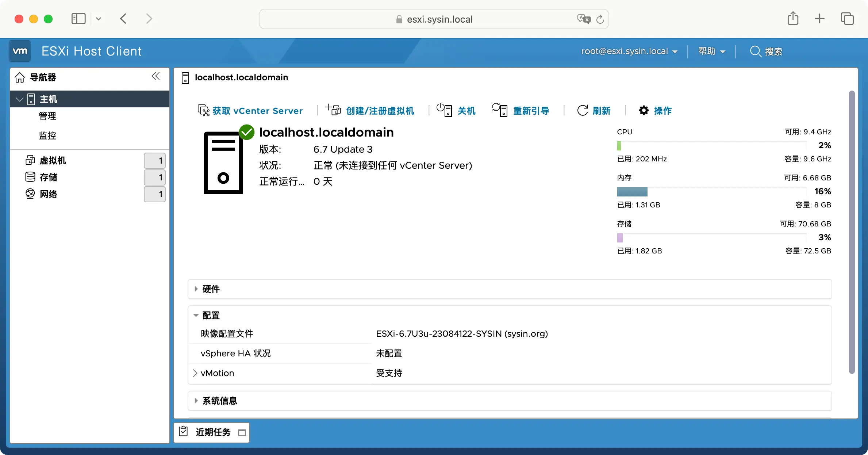Expand the 硬件 section
This screenshot has height=455, width=868.
(x=197, y=289)
